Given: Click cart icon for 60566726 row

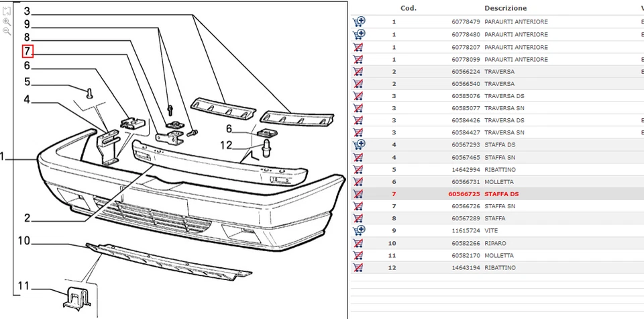Looking at the screenshot, I should [x=358, y=206].
